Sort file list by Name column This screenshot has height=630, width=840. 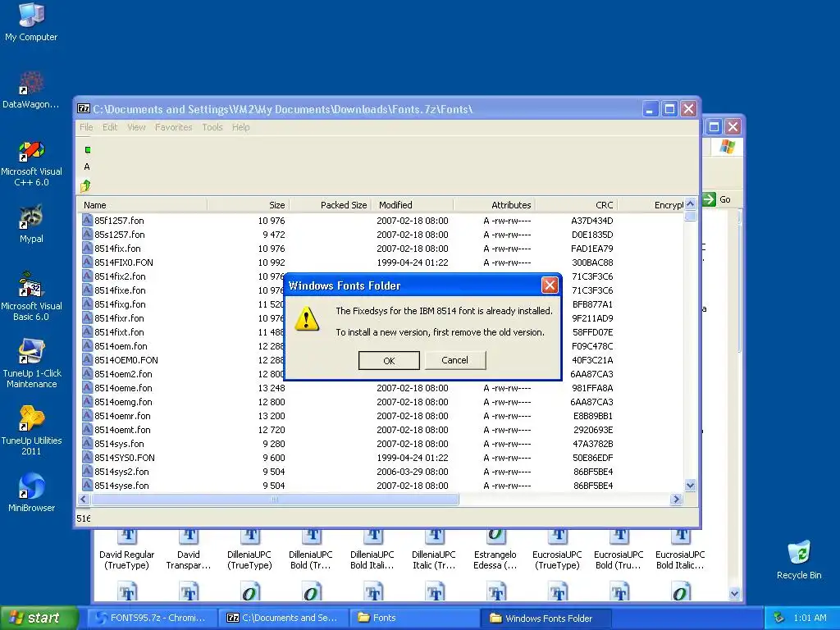tap(143, 204)
